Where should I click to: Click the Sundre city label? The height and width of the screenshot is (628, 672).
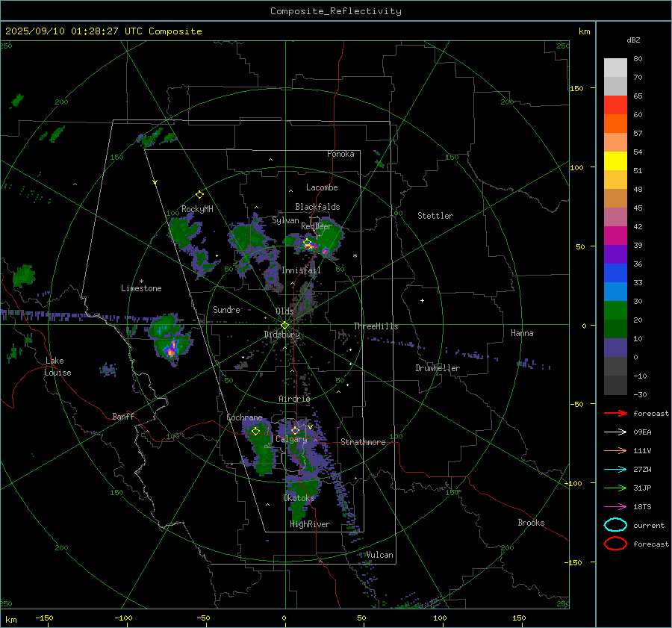pyautogui.click(x=226, y=309)
